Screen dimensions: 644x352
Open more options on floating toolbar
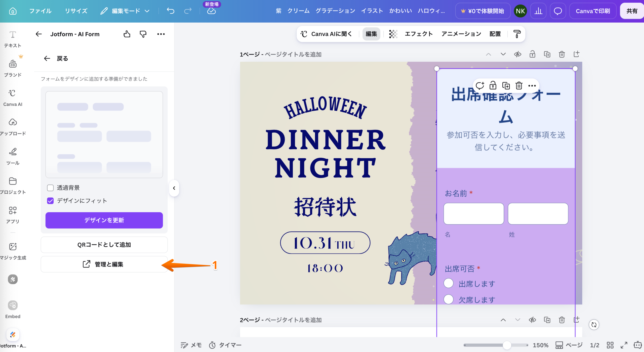pyautogui.click(x=532, y=85)
